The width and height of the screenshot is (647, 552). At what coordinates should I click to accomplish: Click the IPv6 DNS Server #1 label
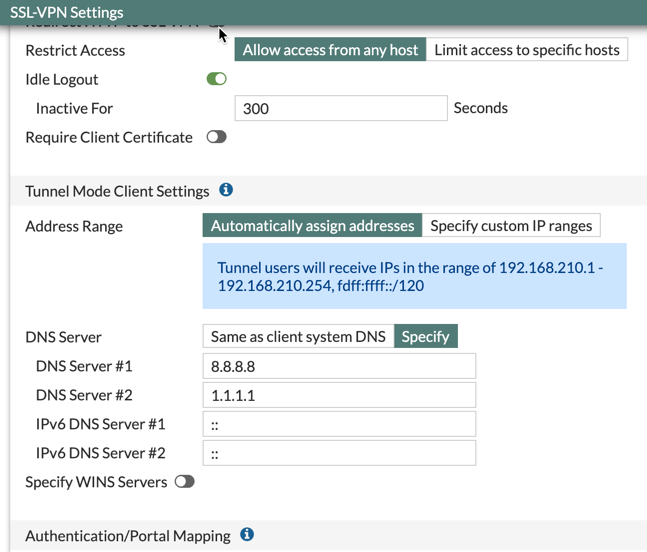pos(101,424)
